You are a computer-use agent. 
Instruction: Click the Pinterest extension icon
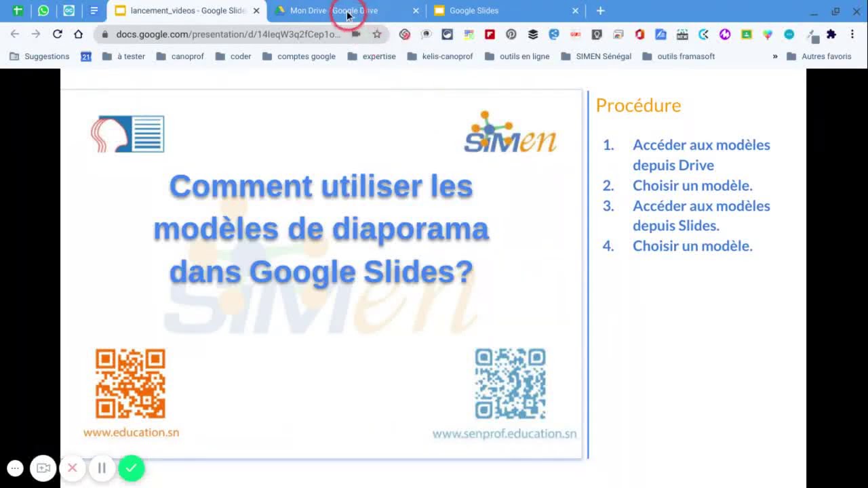511,34
